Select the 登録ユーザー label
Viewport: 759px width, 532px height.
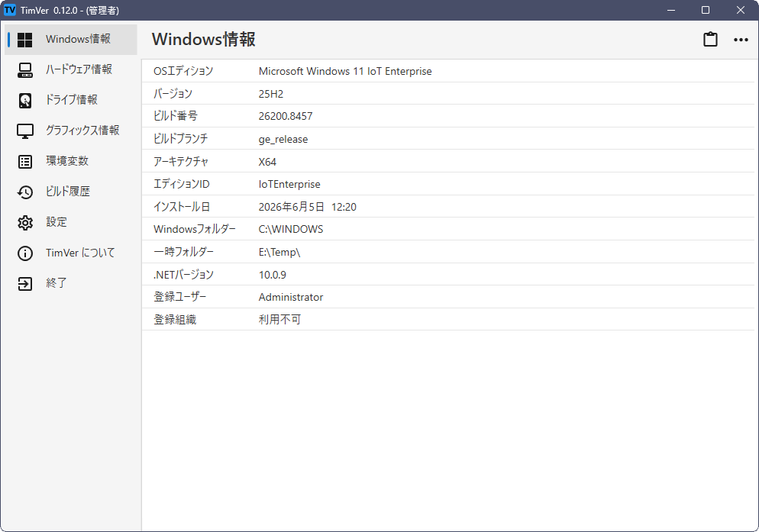(179, 297)
